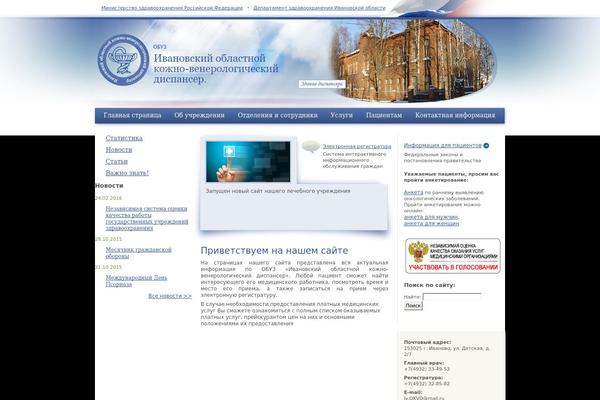Click the news date 28.10.2015
Screen dimensions: 600x400
coord(108,239)
